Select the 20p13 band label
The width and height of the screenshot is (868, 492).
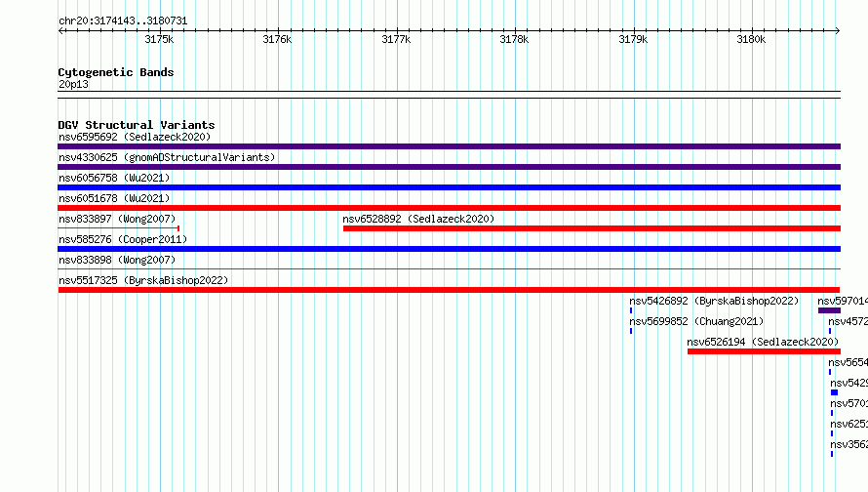(x=73, y=84)
